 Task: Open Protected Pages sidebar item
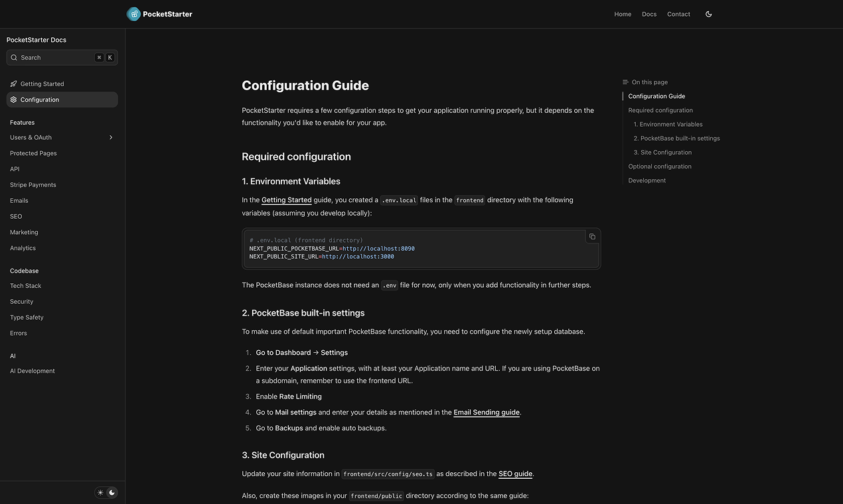tap(33, 153)
